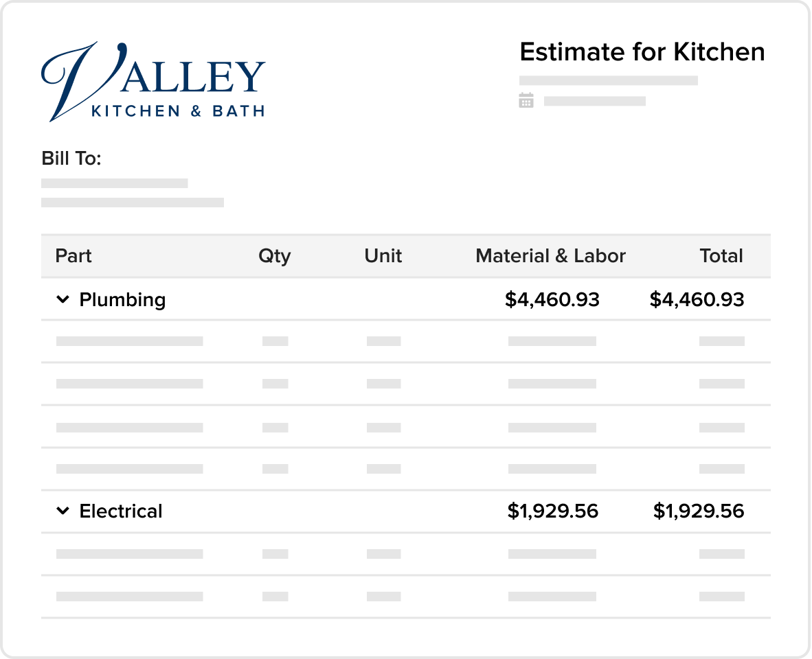
Task: Collapse the Plumbing section chevron
Action: click(63, 299)
